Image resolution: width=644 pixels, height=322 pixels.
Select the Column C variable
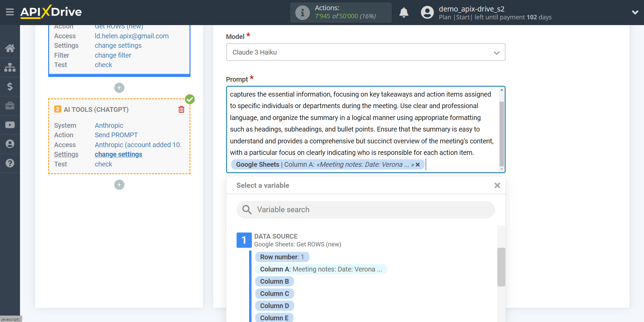(274, 294)
